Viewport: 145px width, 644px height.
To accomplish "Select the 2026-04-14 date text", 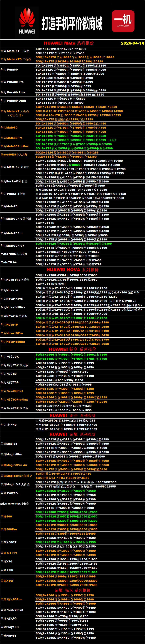I will (x=132, y=43).
